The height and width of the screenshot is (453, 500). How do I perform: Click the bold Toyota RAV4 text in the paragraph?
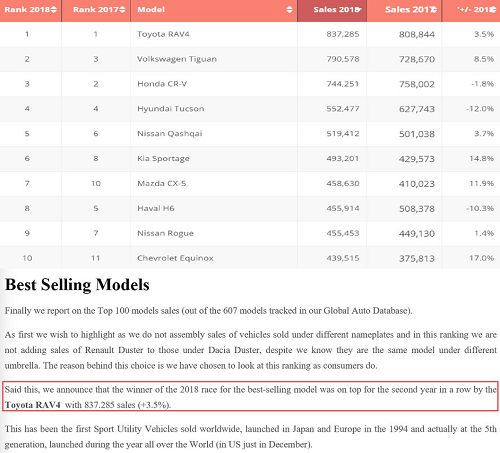click(33, 405)
